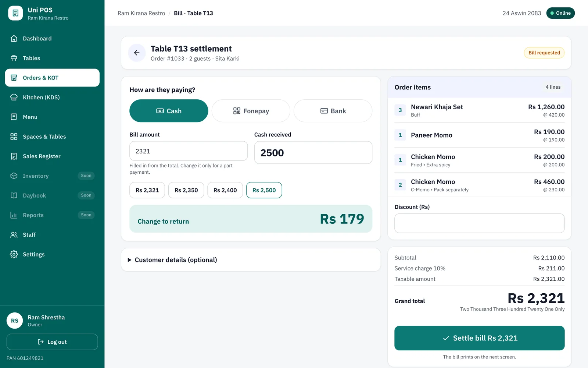Viewport: 588px width, 368px height.
Task: Click the Tables icon in the sidebar
Action: (14, 58)
